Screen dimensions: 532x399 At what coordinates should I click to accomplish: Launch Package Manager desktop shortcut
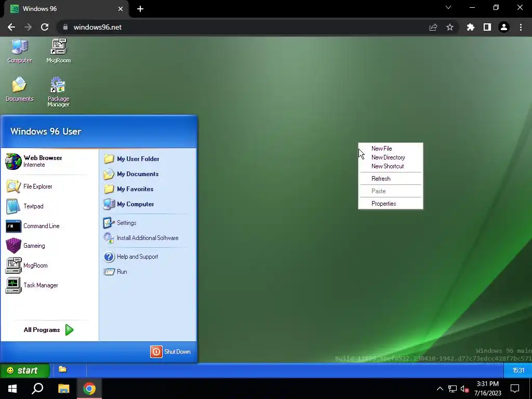58,92
